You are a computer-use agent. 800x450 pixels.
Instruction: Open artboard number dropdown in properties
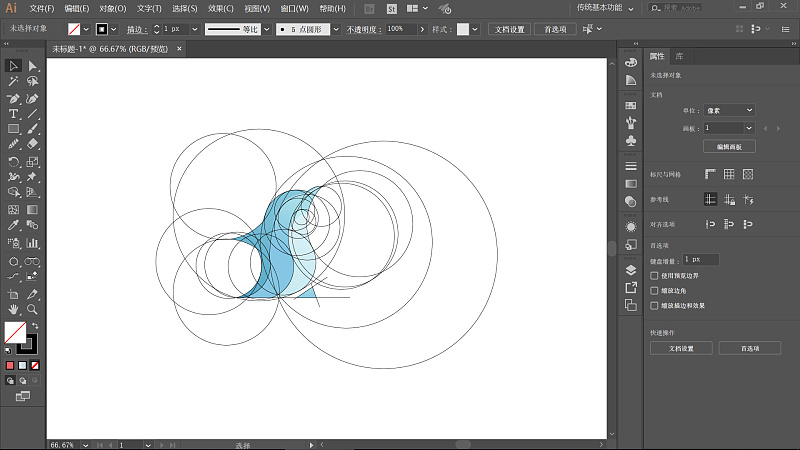(749, 128)
